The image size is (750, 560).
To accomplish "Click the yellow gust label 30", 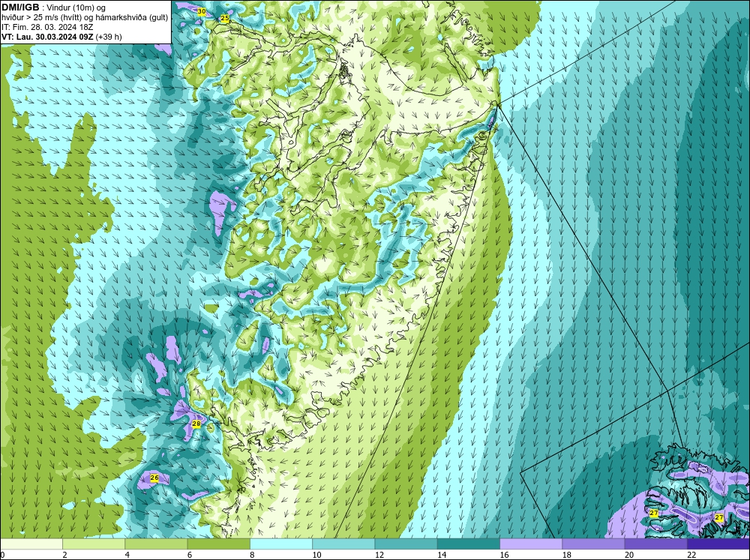I will pos(201,11).
